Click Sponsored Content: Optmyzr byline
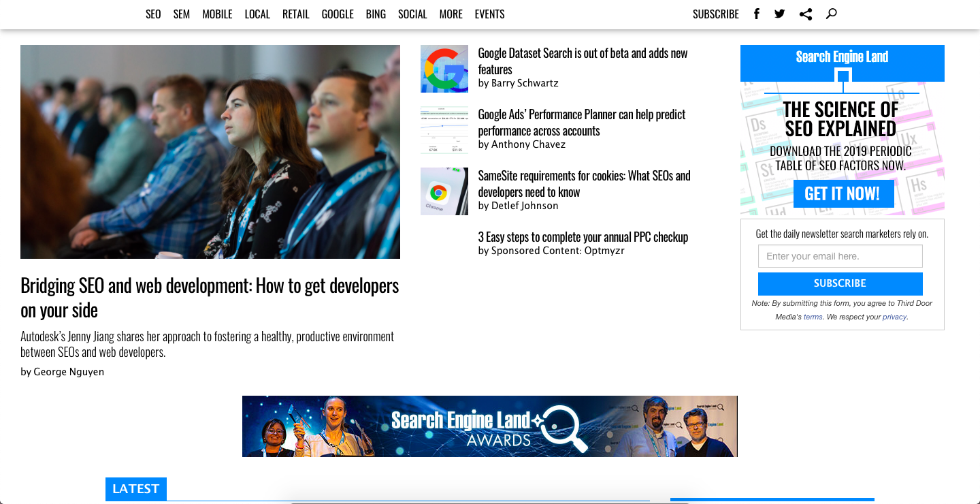The width and height of the screenshot is (980, 504). pyautogui.click(x=558, y=251)
